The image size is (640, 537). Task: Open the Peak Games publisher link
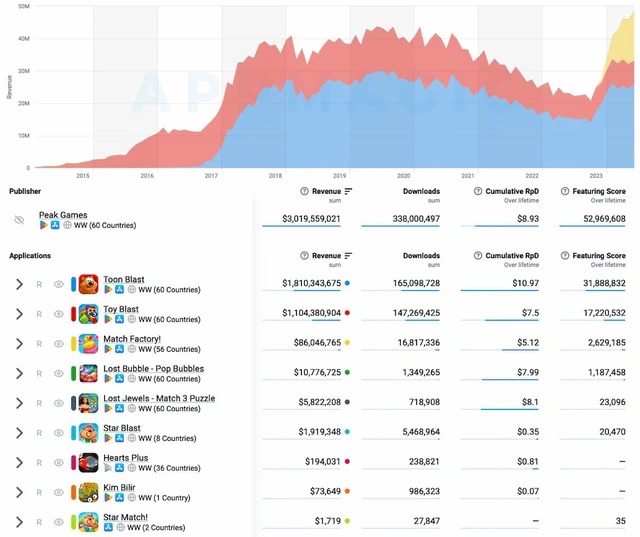[63, 215]
